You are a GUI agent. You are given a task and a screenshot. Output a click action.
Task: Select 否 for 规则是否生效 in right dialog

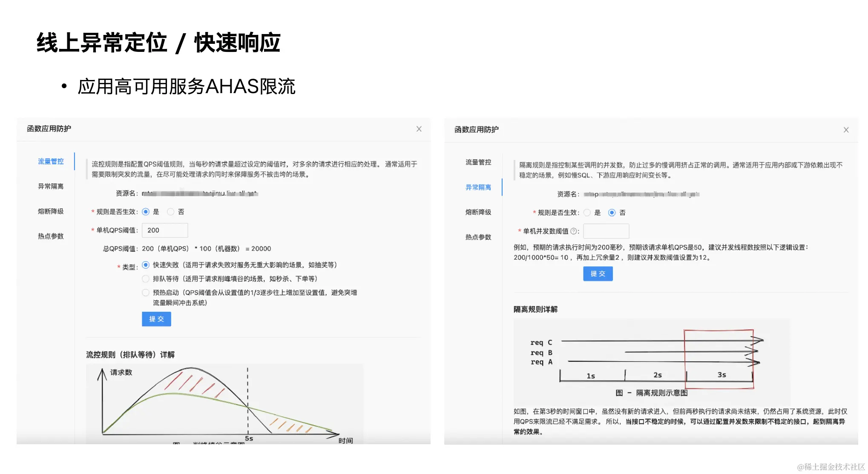coord(612,212)
